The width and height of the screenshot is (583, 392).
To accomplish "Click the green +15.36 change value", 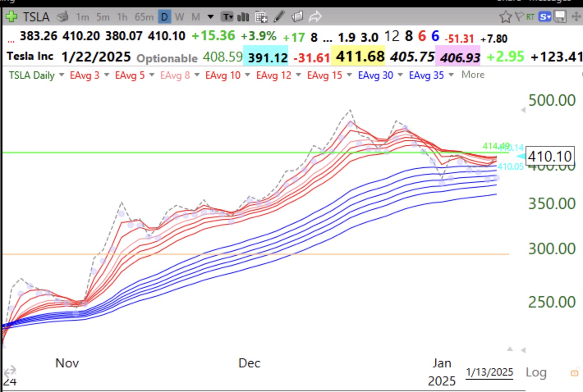I will pyautogui.click(x=213, y=36).
